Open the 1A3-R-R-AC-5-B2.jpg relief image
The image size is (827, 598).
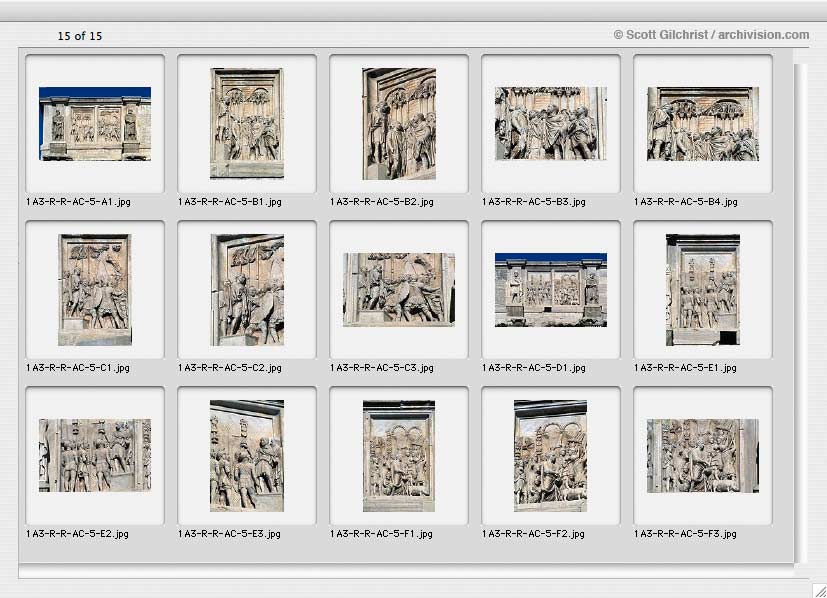pyautogui.click(x=399, y=123)
